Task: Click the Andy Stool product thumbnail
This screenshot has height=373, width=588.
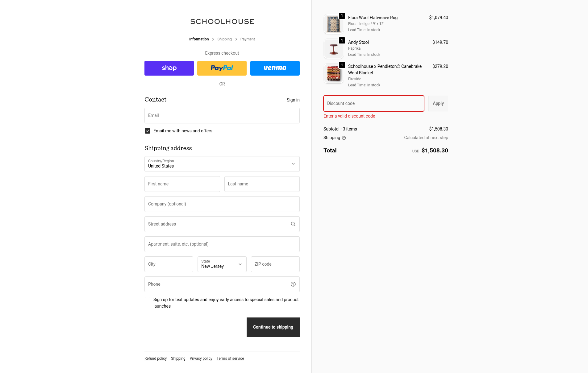Action: pyautogui.click(x=334, y=49)
